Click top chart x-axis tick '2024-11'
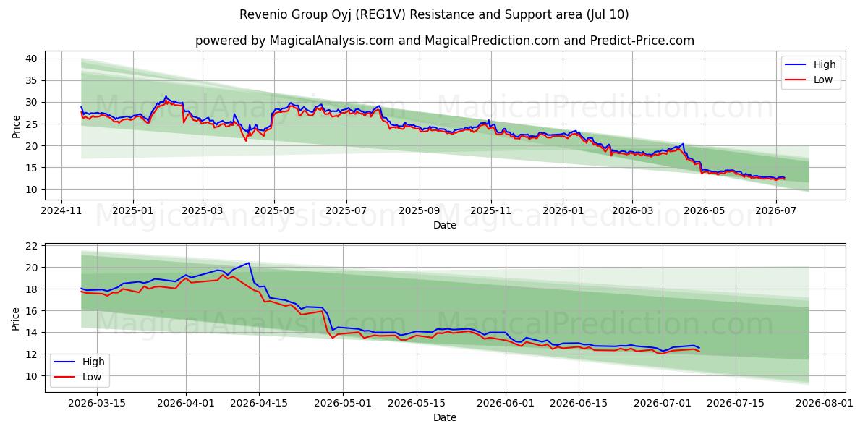Viewport: 868px width, 434px height. click(61, 211)
